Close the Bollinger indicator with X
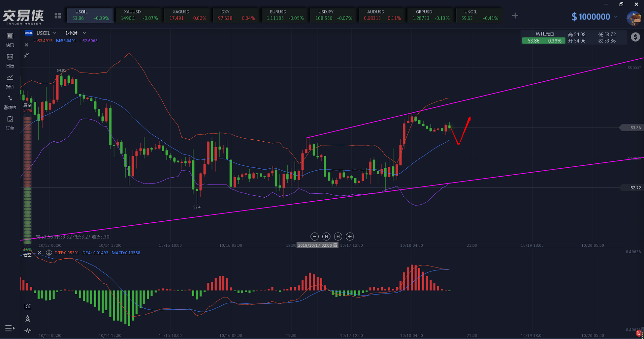Viewport: 644px width, 339px height. coord(26,45)
